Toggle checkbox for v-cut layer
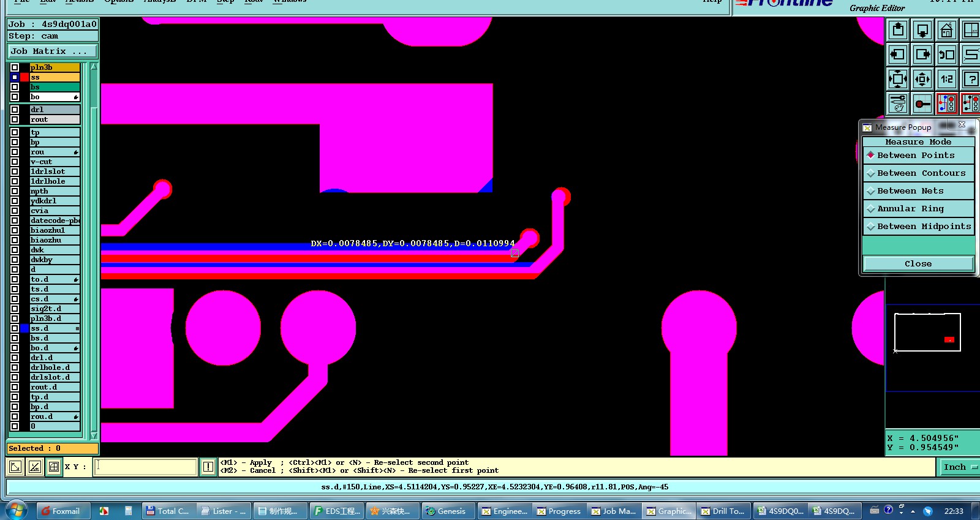Image resolution: width=980 pixels, height=520 pixels. [15, 162]
